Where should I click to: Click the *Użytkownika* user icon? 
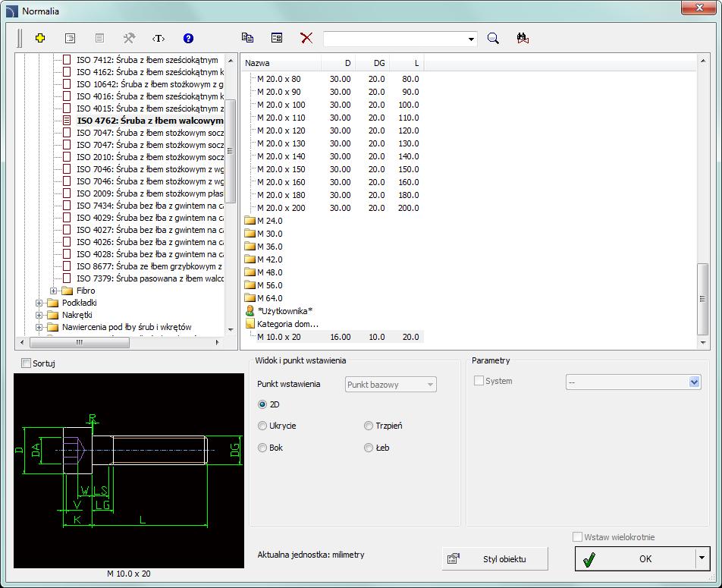(x=250, y=310)
